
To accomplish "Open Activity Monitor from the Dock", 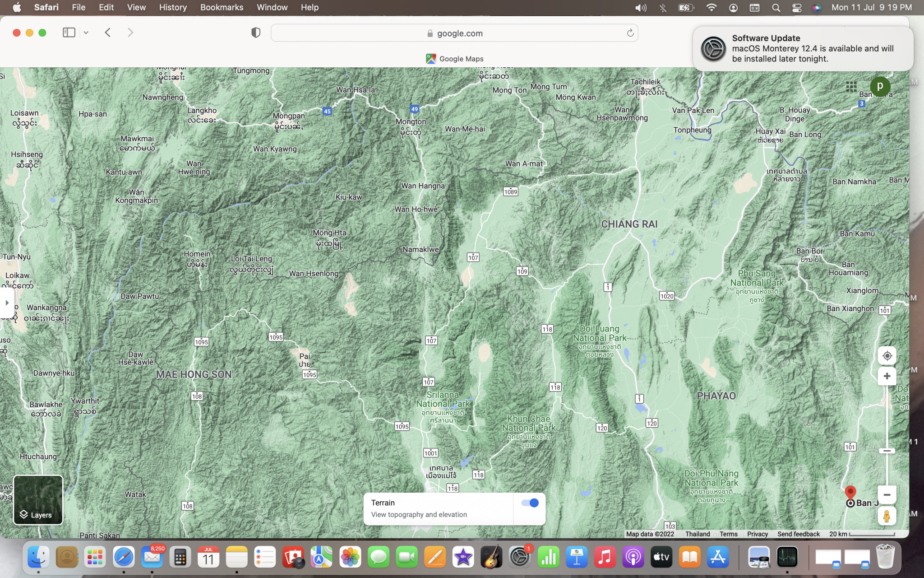I will click(787, 557).
